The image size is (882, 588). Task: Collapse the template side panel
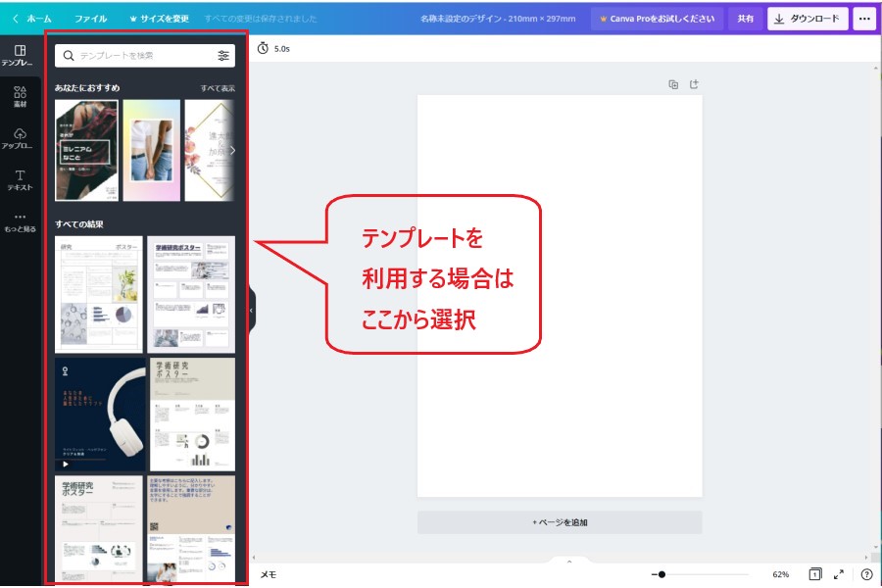(251, 310)
